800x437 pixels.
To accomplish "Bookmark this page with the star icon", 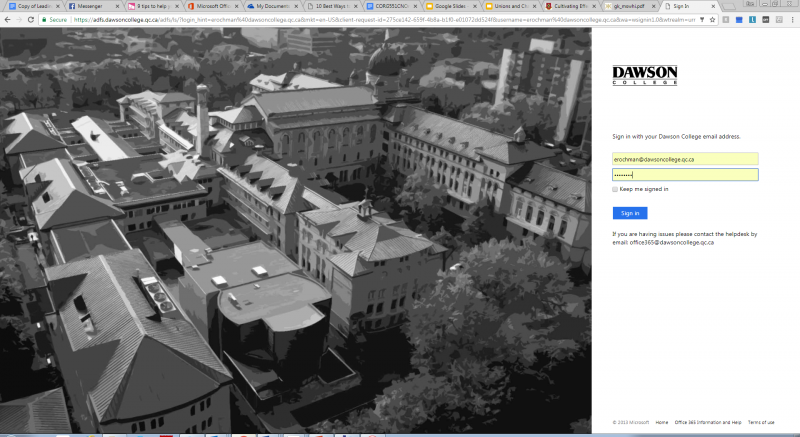I will [712, 19].
